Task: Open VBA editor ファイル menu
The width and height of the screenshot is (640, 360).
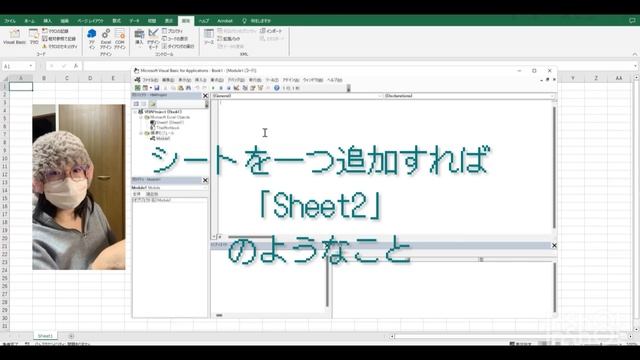Action: click(x=150, y=80)
